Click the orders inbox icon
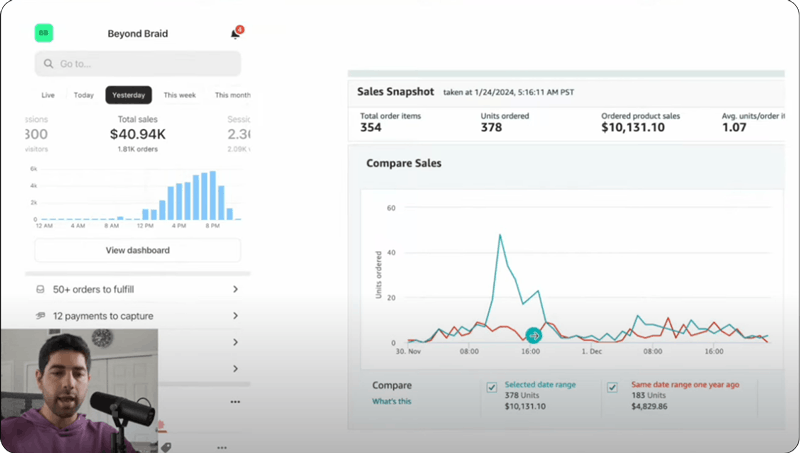Screen dimensions: 800x453 point(40,290)
